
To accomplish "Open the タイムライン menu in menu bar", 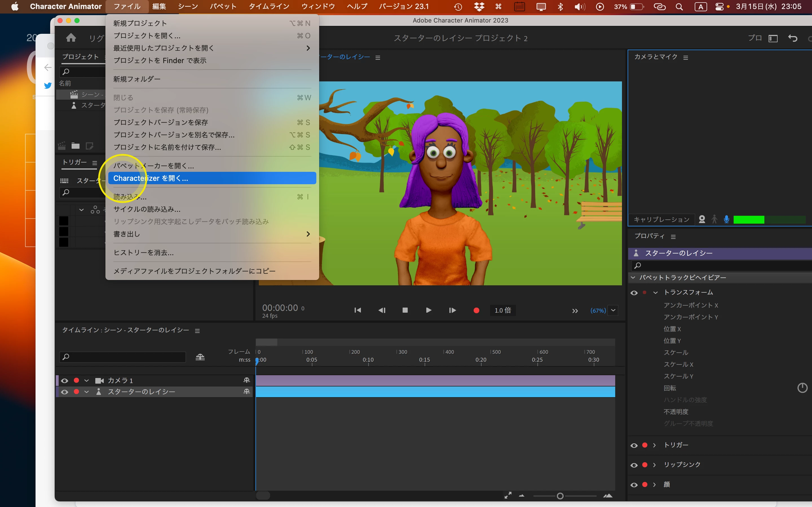I will [x=269, y=6].
